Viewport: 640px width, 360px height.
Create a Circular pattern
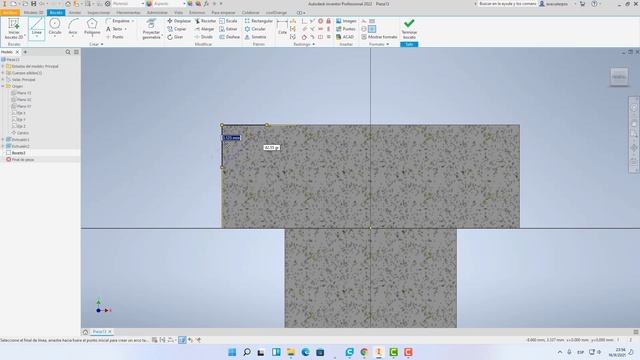(255, 29)
